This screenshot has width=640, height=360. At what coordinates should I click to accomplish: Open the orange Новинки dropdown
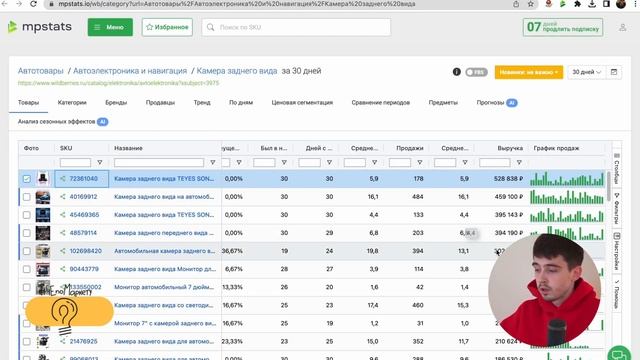(x=529, y=72)
